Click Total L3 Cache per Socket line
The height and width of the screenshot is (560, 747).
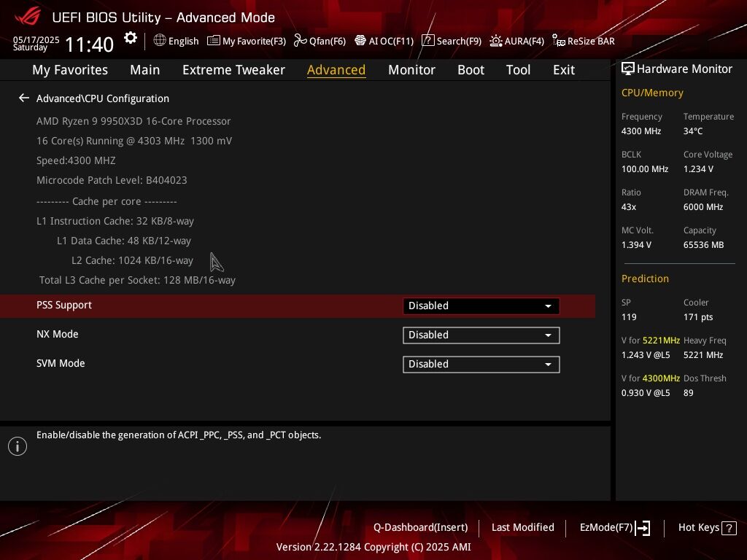(137, 280)
